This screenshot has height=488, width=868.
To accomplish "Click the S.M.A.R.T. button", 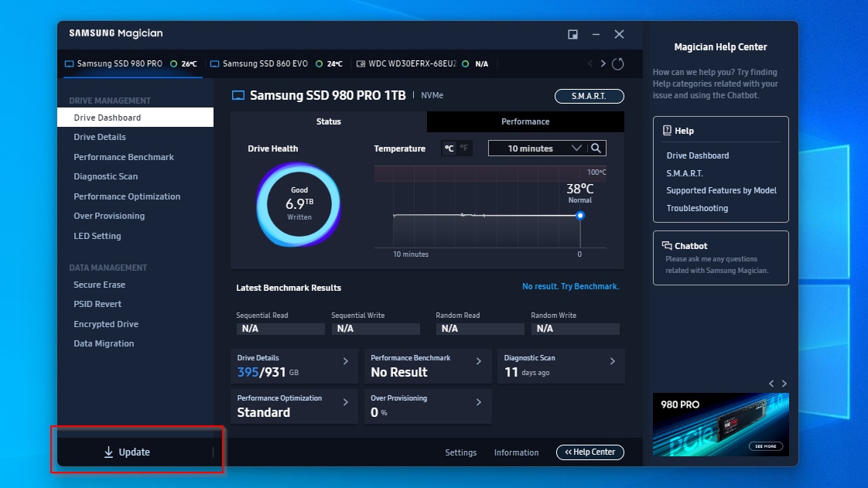I will pos(589,96).
